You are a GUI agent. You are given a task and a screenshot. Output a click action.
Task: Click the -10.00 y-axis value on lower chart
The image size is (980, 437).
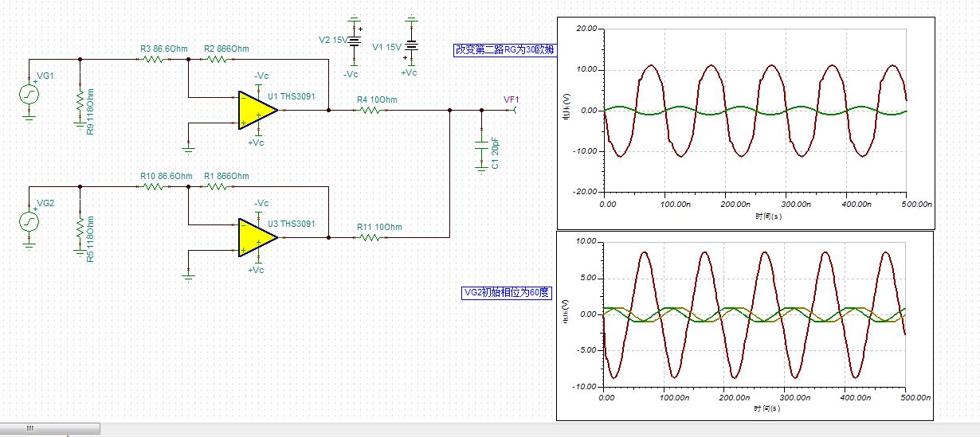tap(585, 386)
